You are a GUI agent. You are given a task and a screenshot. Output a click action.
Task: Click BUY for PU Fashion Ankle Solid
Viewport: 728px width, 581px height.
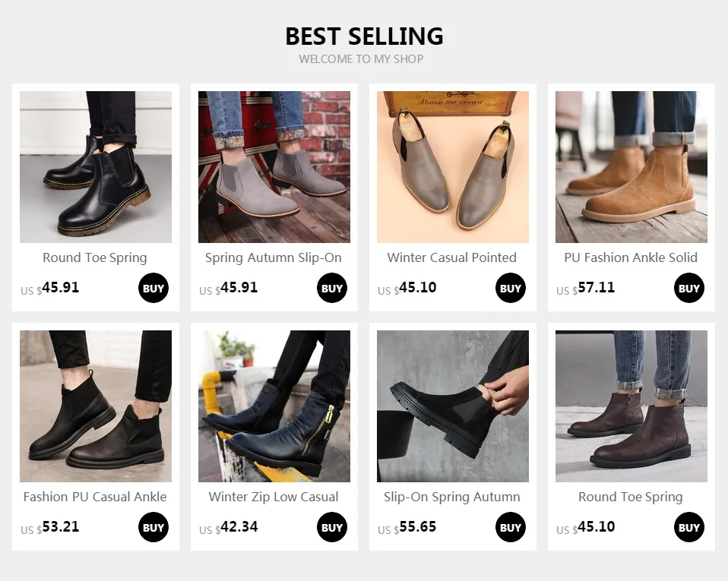tap(689, 288)
